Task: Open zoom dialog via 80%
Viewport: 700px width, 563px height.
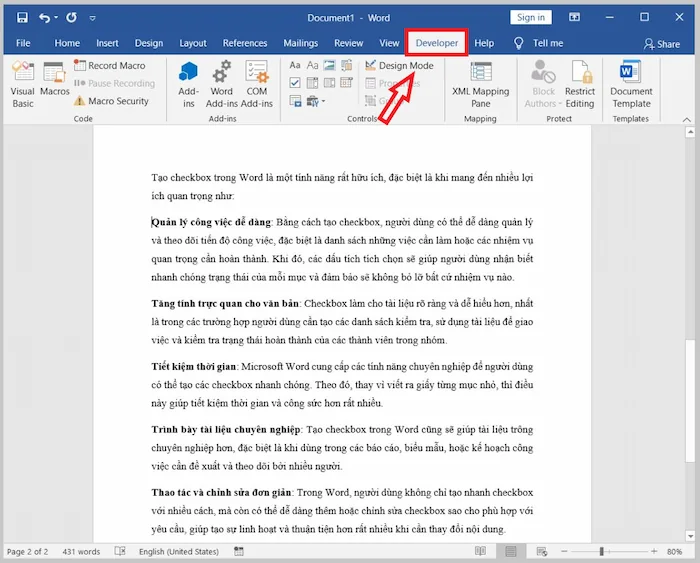Action: 675,552
